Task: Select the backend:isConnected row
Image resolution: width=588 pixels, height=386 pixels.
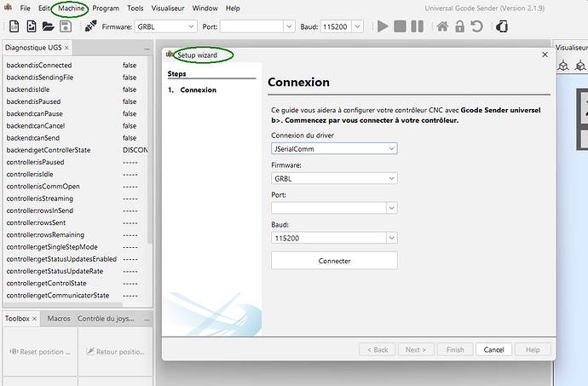Action: [75, 66]
